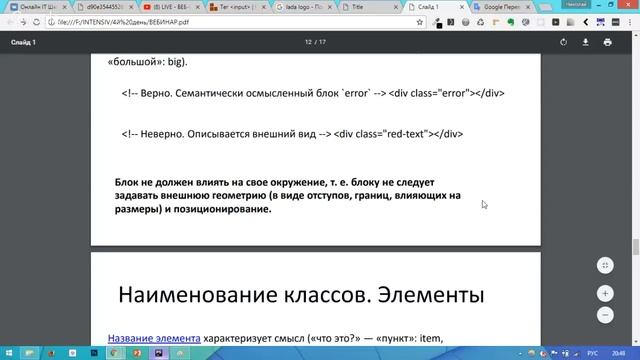Show hidden system tray icons
Image resolution: width=640 pixels, height=360 pixels.
(520, 353)
